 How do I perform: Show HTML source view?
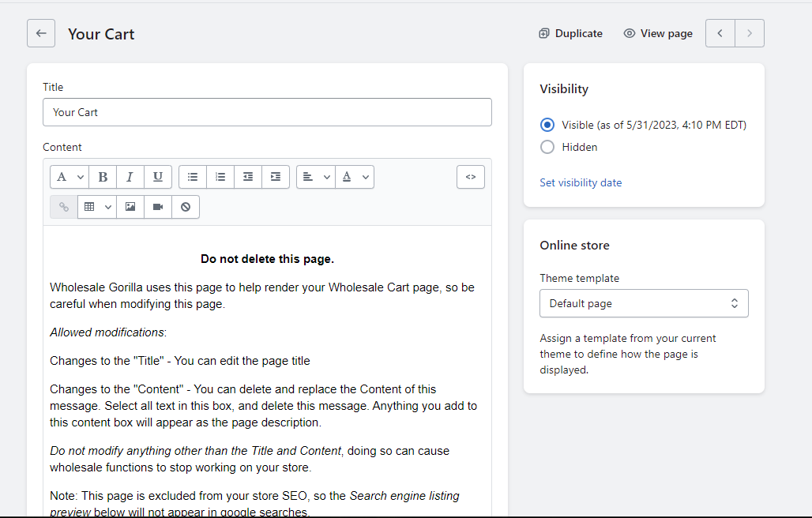470,177
